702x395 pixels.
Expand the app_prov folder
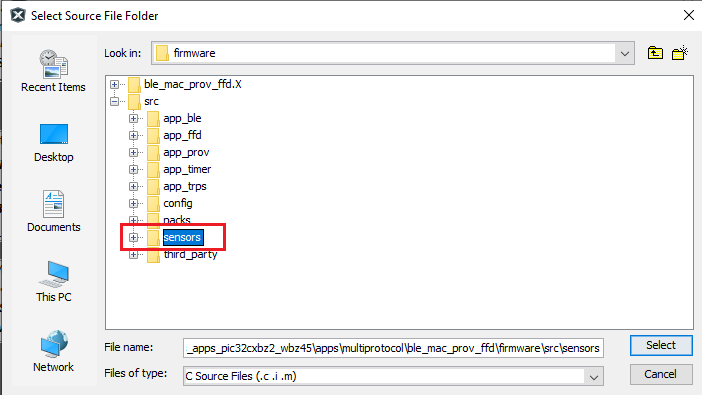tap(133, 152)
